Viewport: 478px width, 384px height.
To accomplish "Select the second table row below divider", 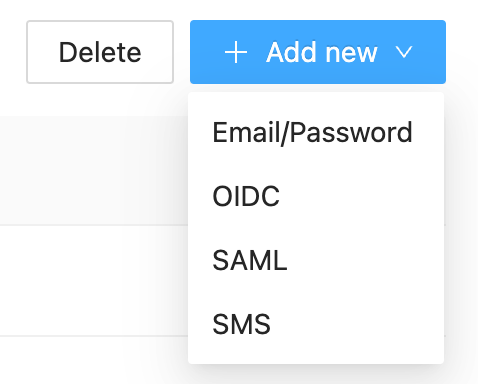I will point(94,360).
